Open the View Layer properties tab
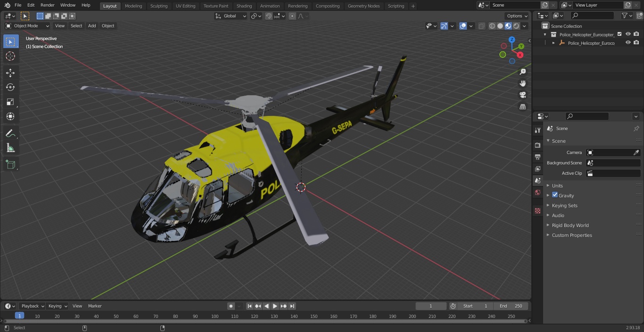 click(537, 169)
